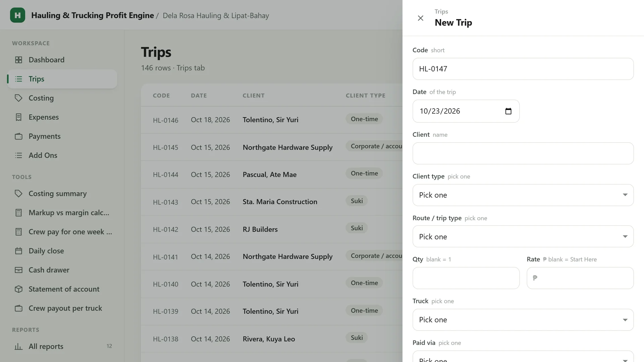Click client RJ Builders
Screen dimensions: 644x362
260,229
